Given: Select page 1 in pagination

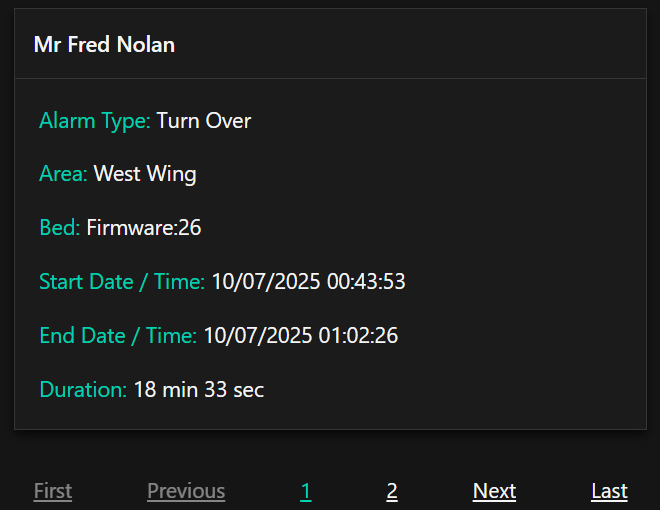Looking at the screenshot, I should (306, 491).
